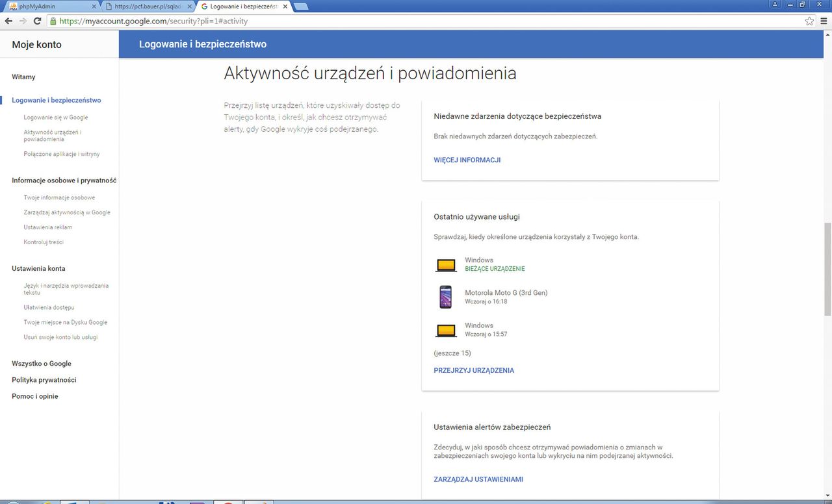Open Usuń swoje konto lub usługi
Image resolution: width=832 pixels, height=504 pixels.
[x=60, y=337]
